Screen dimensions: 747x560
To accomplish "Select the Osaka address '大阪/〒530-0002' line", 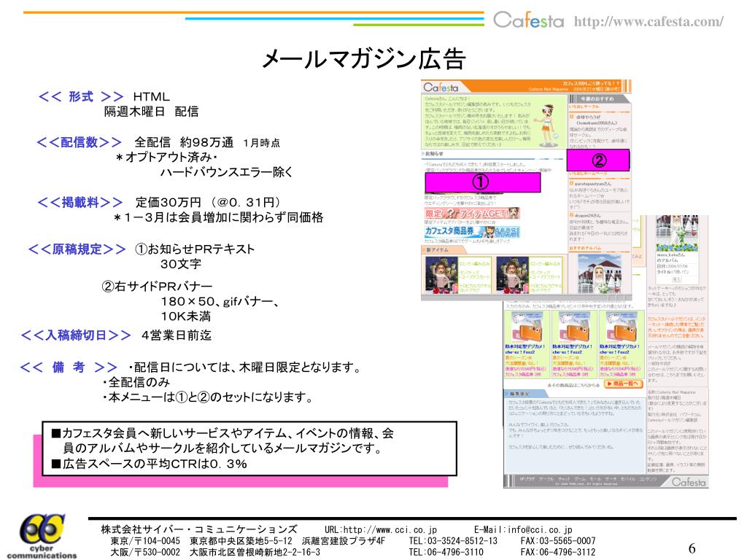I will pos(215,553).
